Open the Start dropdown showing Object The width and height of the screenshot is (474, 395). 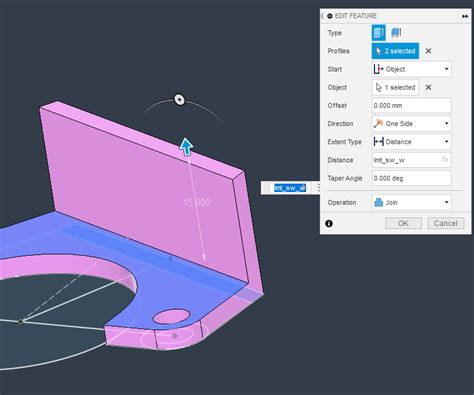(412, 69)
